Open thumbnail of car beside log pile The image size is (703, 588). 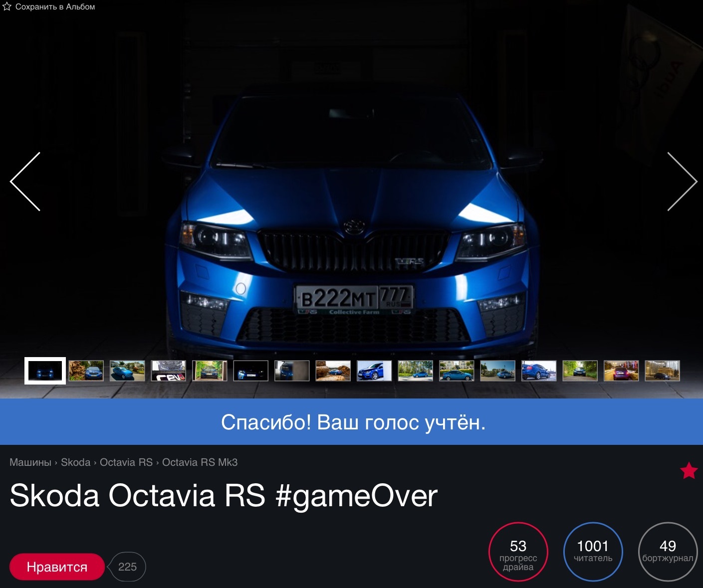point(86,371)
